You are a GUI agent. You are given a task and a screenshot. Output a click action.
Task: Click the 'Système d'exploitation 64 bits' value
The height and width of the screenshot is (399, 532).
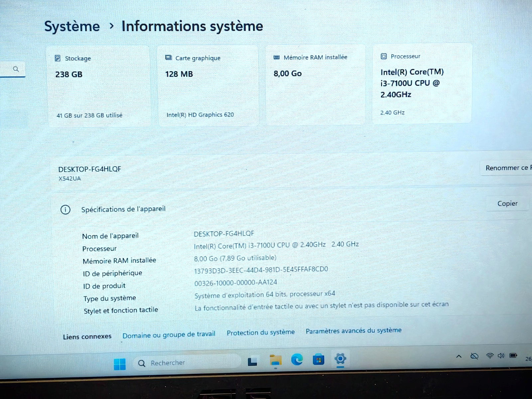point(265,295)
